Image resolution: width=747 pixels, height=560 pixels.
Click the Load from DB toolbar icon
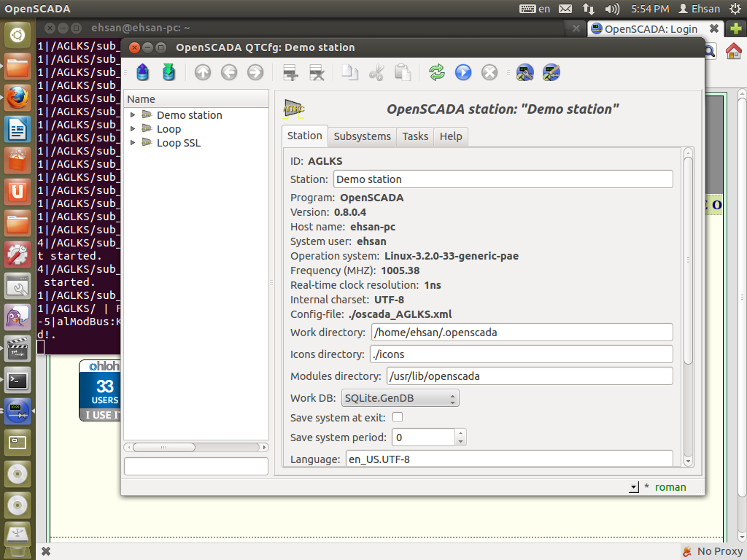pos(143,72)
